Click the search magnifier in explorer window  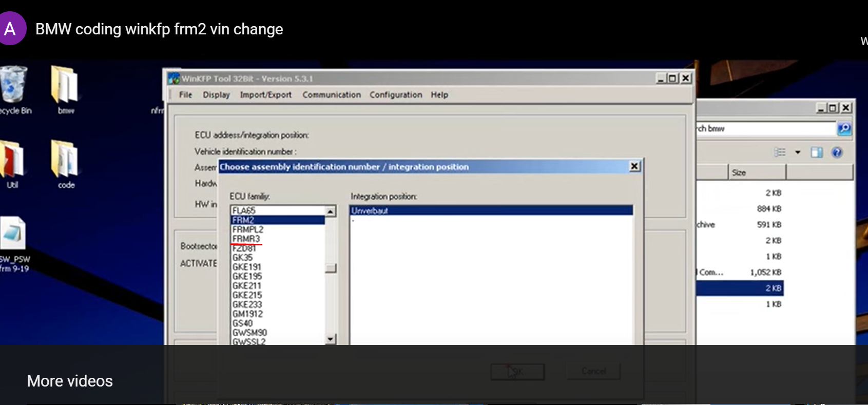click(x=844, y=128)
